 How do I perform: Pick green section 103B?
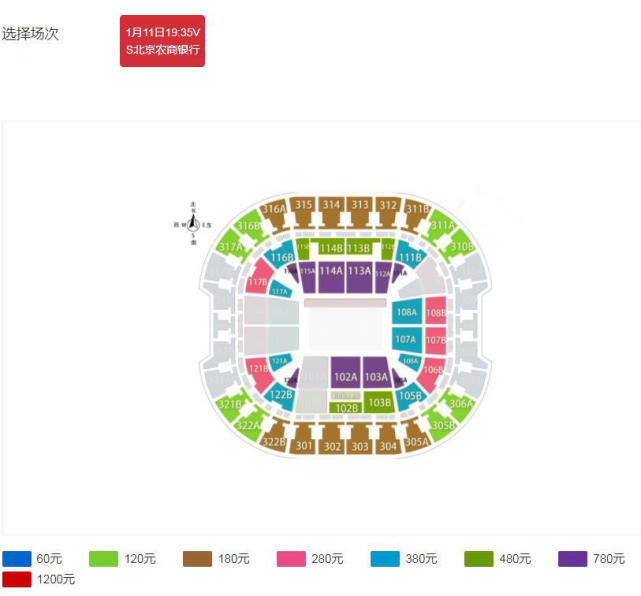coord(379,403)
